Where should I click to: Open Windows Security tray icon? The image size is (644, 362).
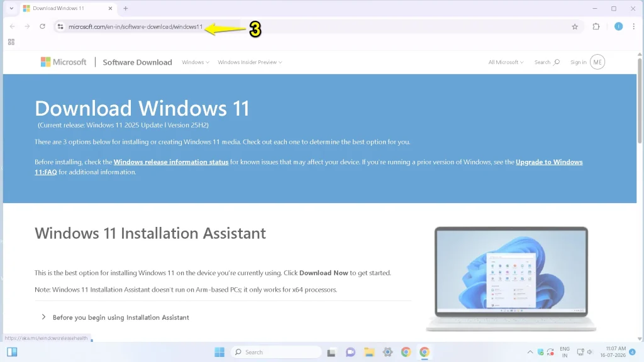(540, 352)
